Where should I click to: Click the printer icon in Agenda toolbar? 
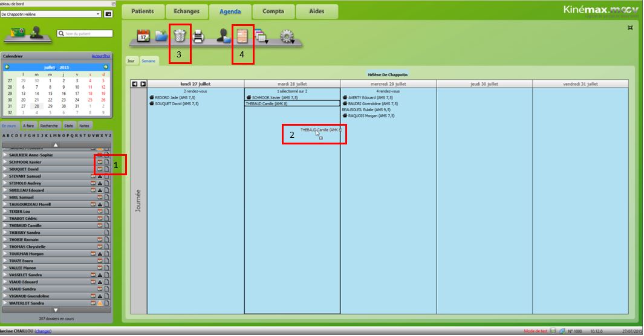[198, 37]
